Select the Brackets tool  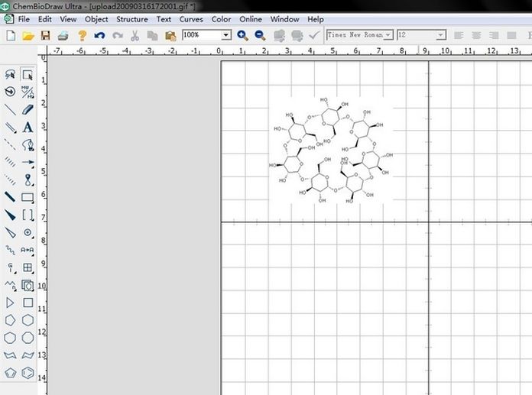(28, 215)
